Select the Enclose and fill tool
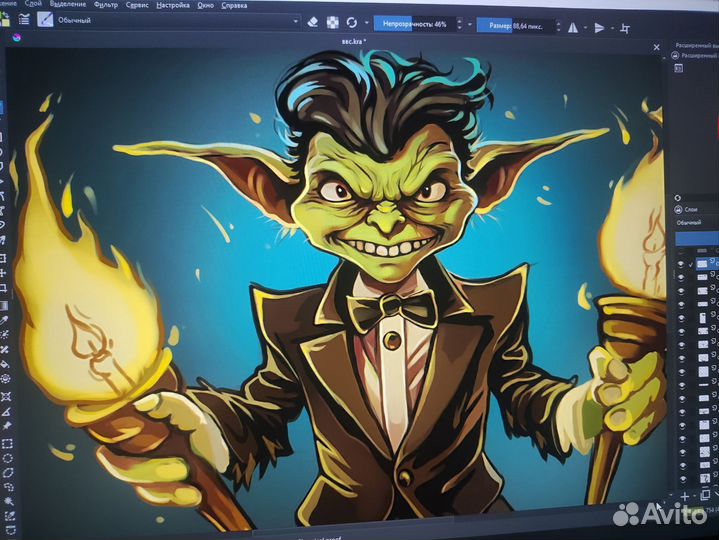The width and height of the screenshot is (719, 540). (6, 379)
